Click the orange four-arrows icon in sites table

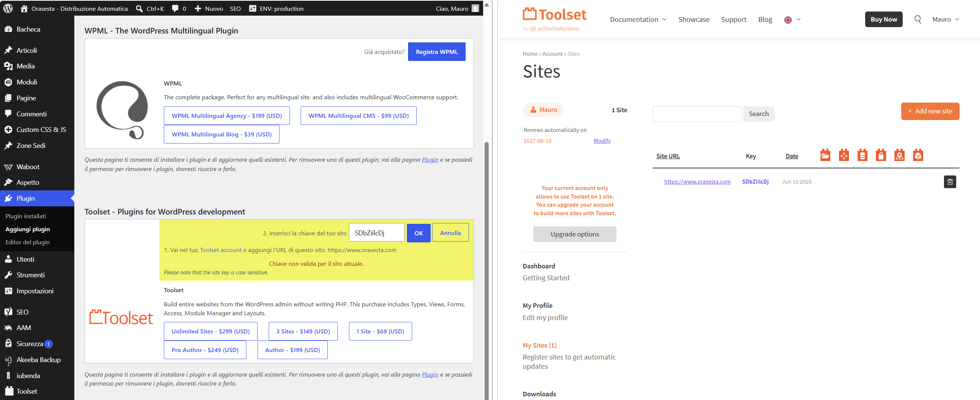(844, 155)
